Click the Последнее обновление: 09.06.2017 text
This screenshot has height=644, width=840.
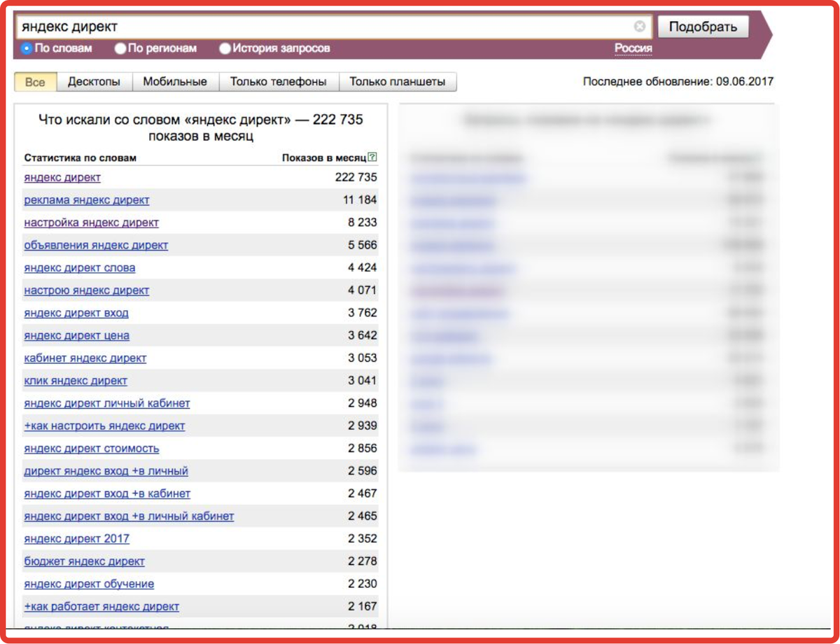(x=678, y=82)
